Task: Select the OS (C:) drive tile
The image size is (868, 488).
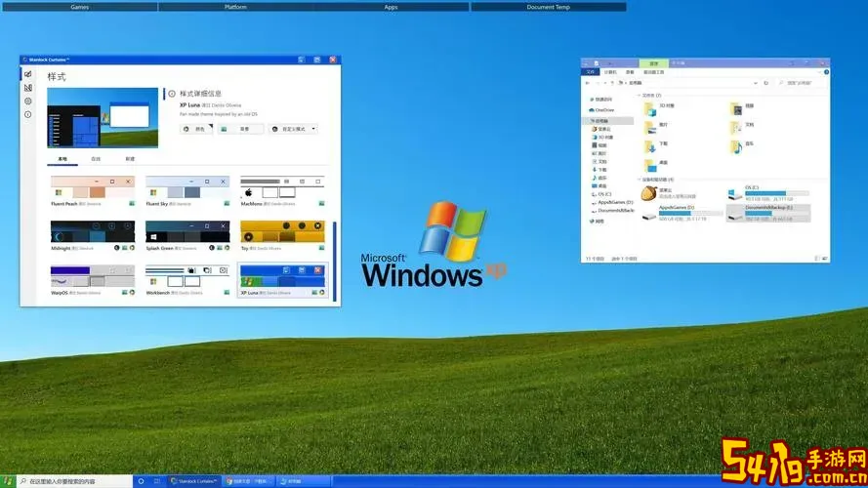Action: pos(768,193)
